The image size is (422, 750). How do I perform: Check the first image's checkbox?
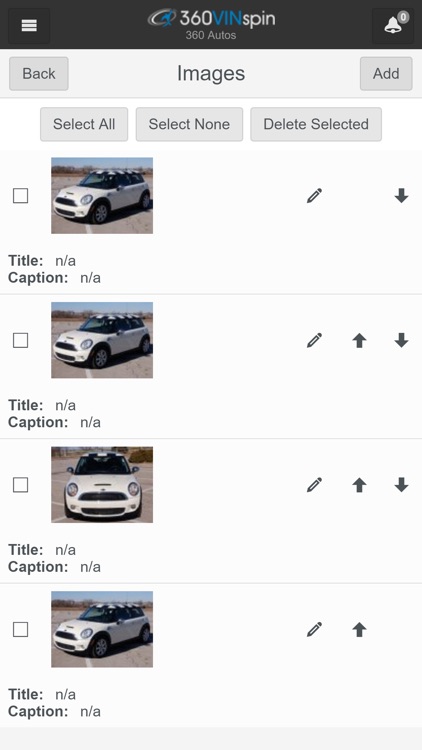point(20,196)
